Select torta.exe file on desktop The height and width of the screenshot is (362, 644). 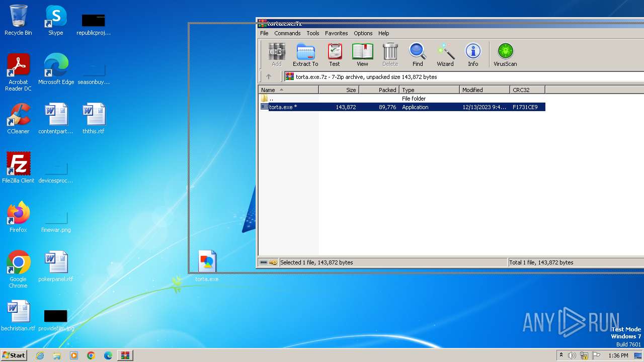coord(207,266)
